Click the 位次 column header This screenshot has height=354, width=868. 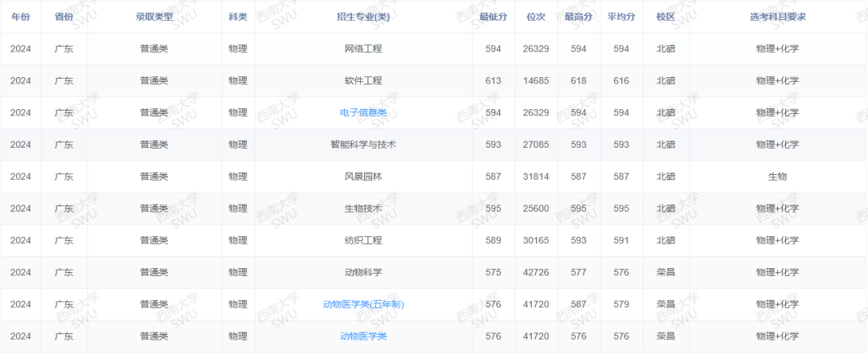(536, 17)
